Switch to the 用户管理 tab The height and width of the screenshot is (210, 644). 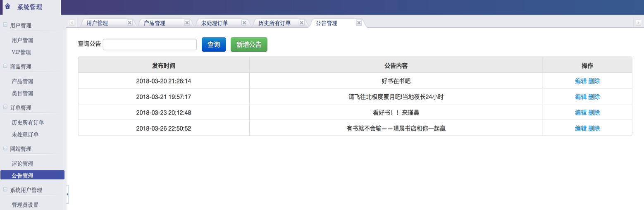point(97,23)
